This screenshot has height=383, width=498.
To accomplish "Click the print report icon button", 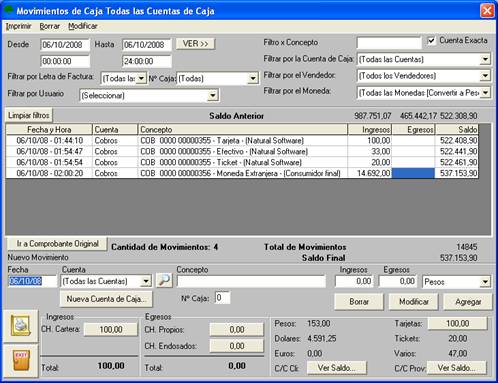I will point(21,326).
